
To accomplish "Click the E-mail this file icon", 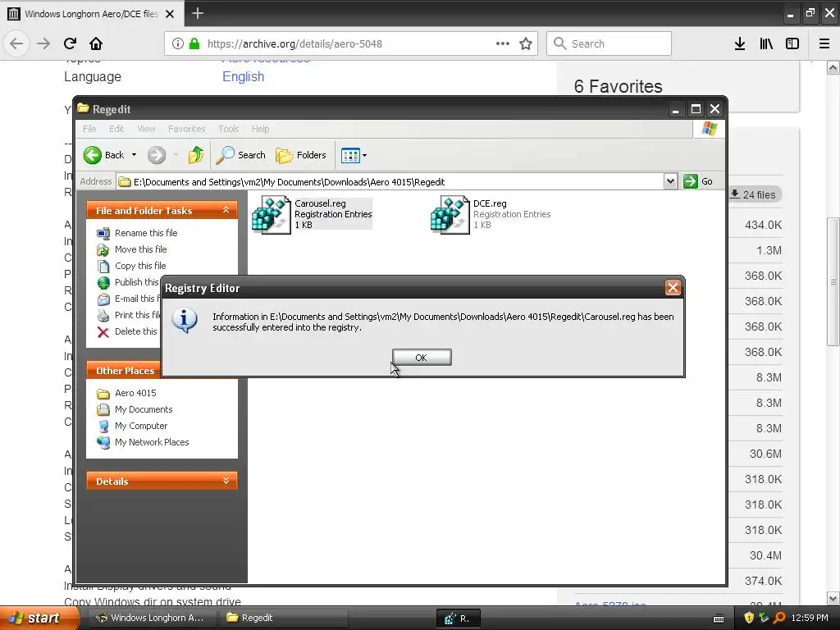I will [103, 299].
